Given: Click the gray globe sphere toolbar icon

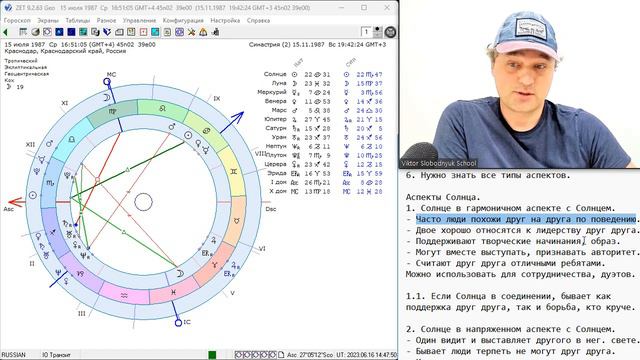Looking at the screenshot, I should coord(36,32).
